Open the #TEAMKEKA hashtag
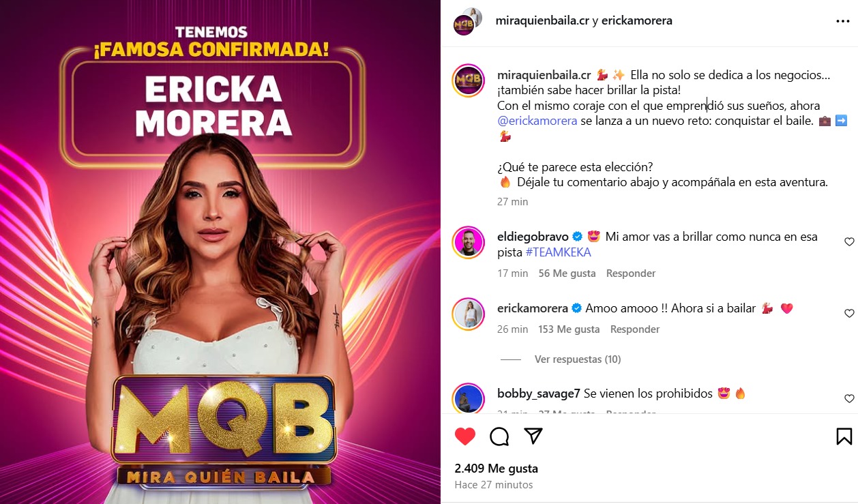Image resolution: width=858 pixels, height=504 pixels. point(558,252)
